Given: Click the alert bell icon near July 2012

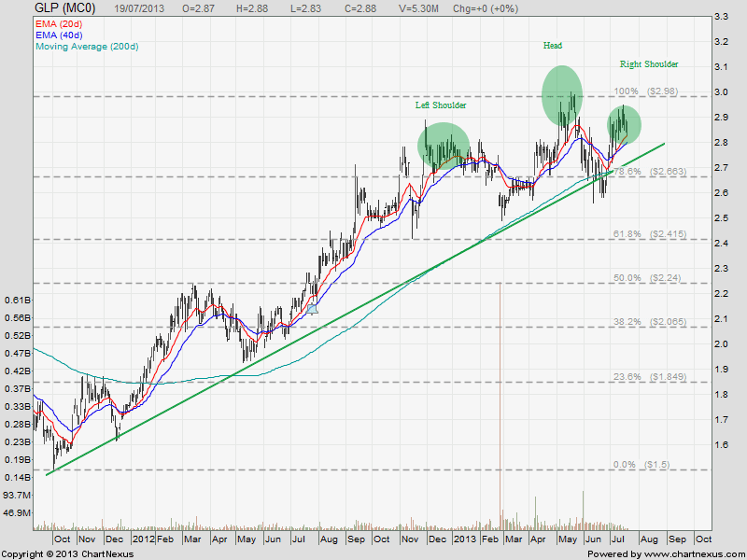Looking at the screenshot, I should coord(312,309).
